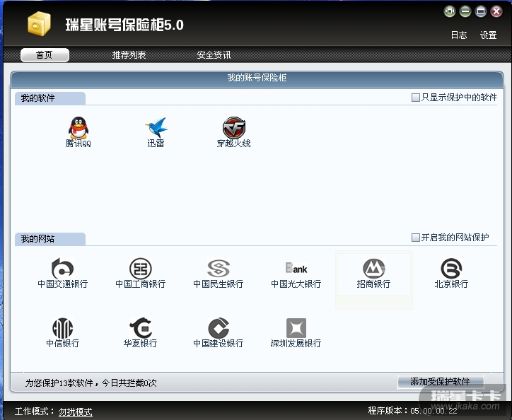Click the 程序版本 05.00.00.22 text
Viewport: 512px width, 420px height.
click(x=412, y=411)
